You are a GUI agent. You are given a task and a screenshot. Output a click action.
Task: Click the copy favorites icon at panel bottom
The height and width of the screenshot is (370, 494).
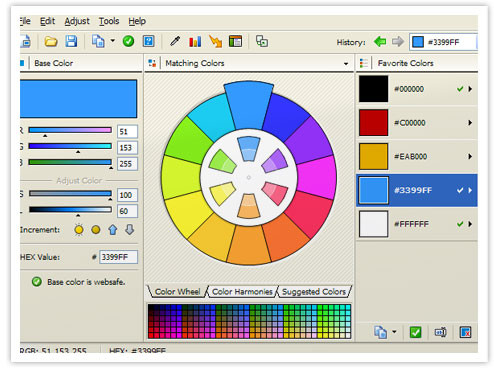[380, 332]
